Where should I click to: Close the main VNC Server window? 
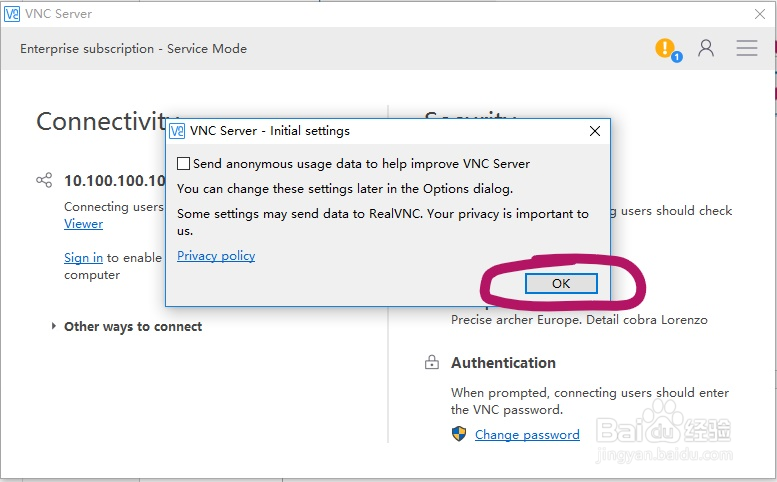point(759,13)
